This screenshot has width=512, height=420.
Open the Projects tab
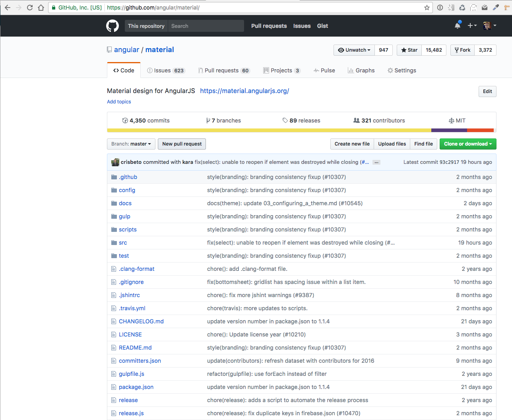(282, 70)
